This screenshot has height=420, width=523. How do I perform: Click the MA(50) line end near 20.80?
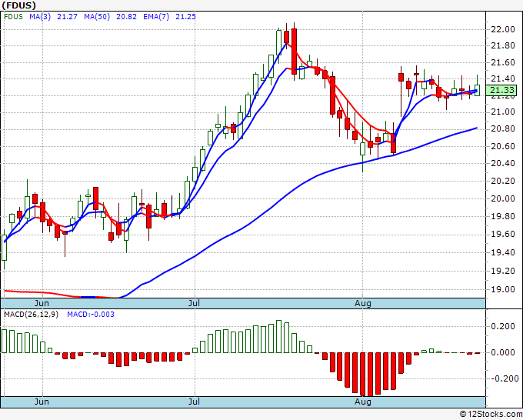(x=476, y=128)
